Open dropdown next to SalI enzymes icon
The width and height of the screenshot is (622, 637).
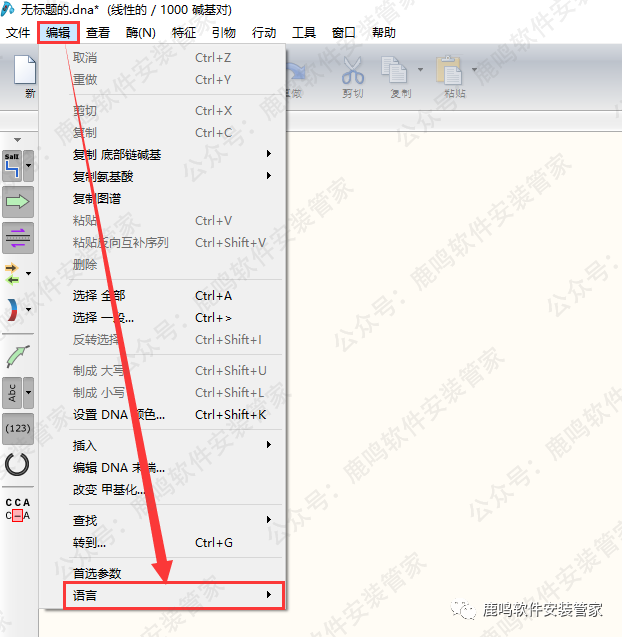tap(28, 166)
